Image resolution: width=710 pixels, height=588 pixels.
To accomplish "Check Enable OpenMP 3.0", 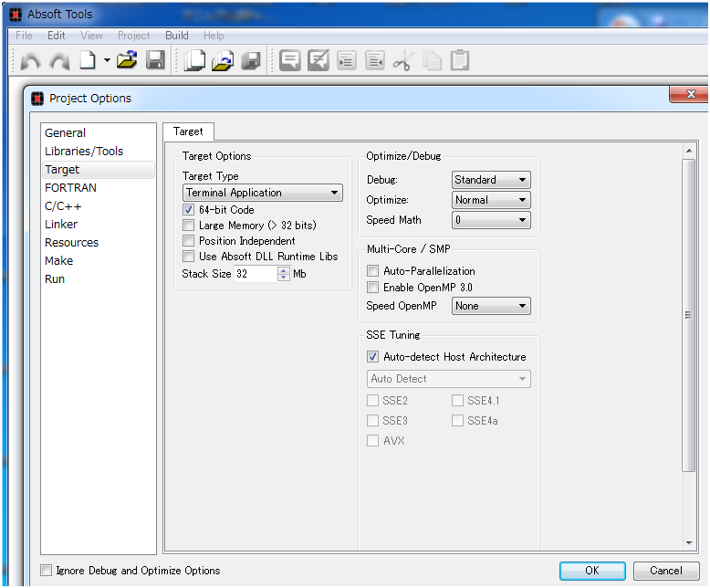I will pos(372,288).
